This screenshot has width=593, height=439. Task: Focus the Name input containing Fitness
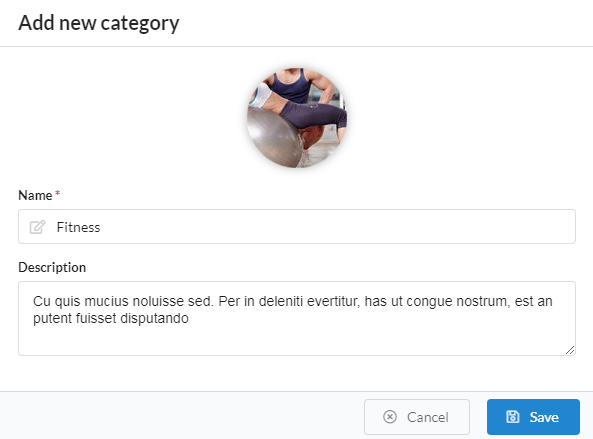[297, 226]
